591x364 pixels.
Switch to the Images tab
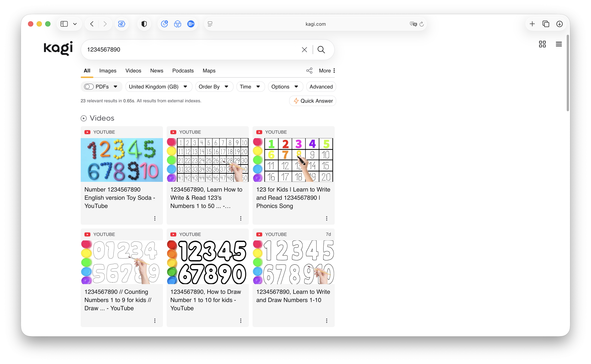click(x=108, y=71)
